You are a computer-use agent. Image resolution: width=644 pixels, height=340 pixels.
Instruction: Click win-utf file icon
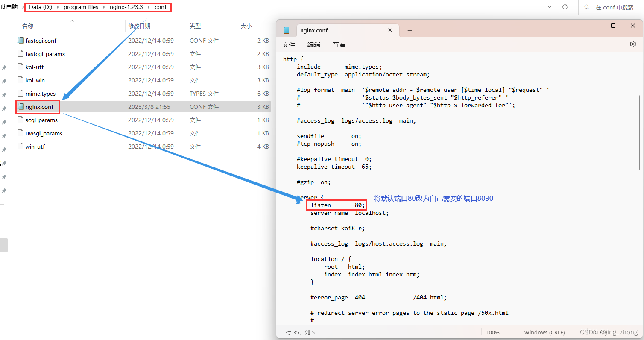click(20, 147)
